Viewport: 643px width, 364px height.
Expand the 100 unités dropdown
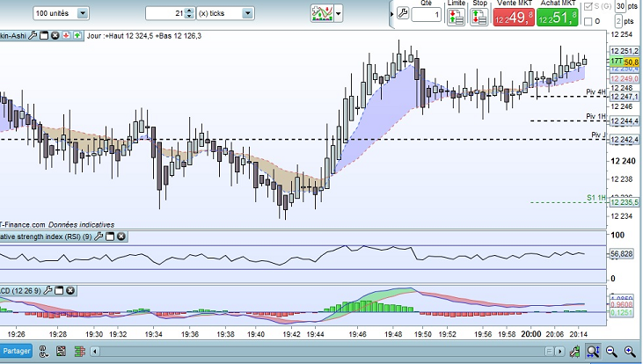coord(83,13)
